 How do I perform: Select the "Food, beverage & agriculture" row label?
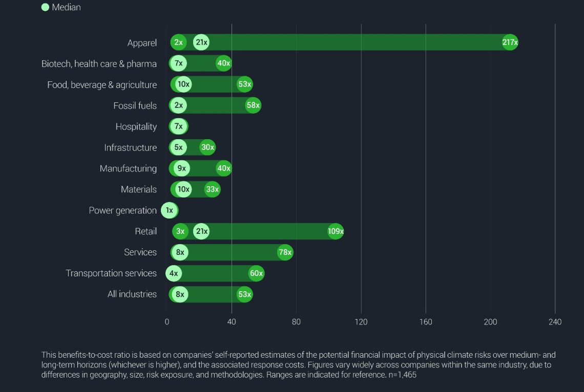point(102,84)
